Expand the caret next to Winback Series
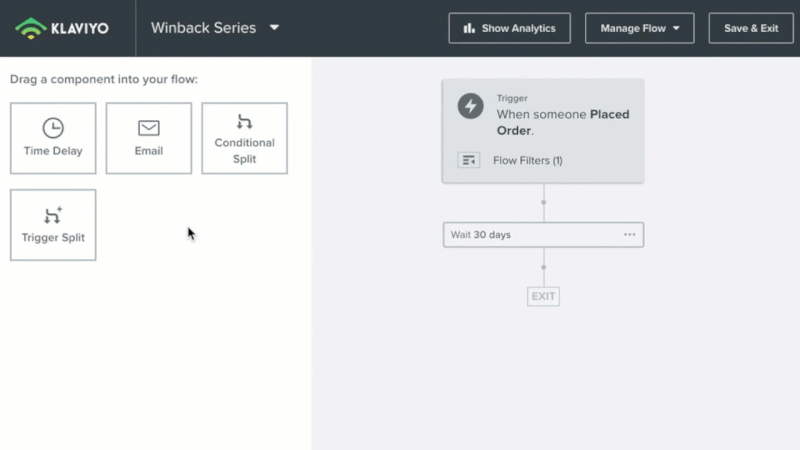 pyautogui.click(x=274, y=28)
